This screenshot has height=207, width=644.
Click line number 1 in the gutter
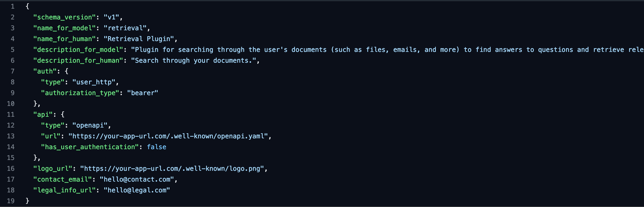(12, 6)
